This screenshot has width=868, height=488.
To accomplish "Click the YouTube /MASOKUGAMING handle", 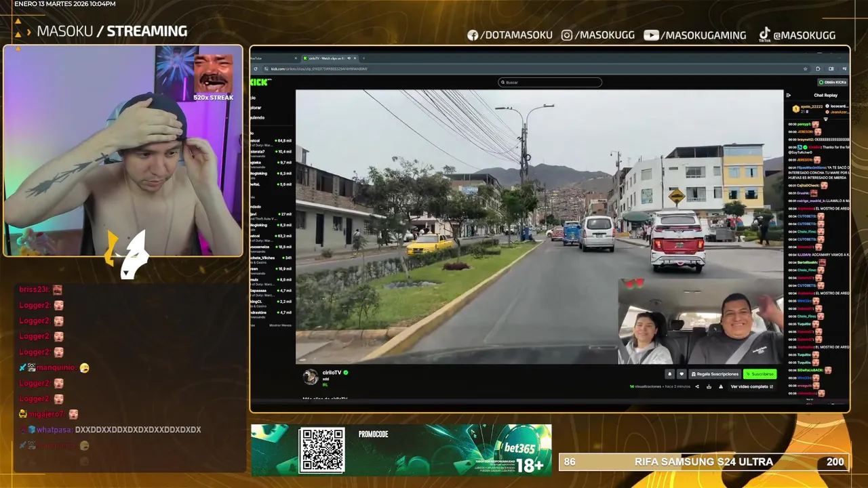I will click(x=695, y=35).
